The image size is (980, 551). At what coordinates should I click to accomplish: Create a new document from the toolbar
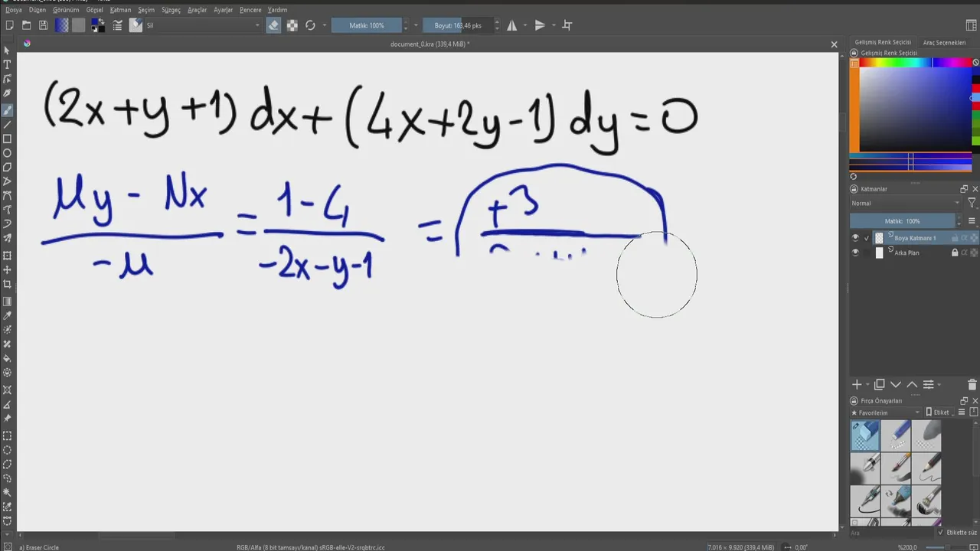(x=9, y=25)
